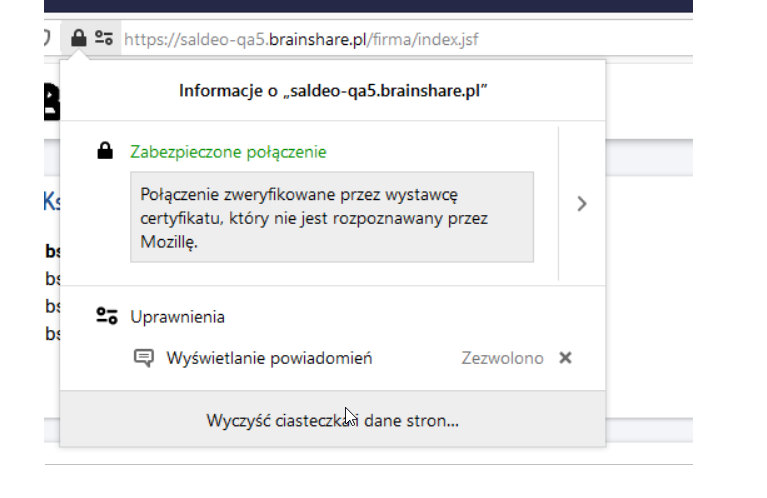The image size is (767, 498).
Task: Click the permissions icon in address bar
Action: [104, 38]
